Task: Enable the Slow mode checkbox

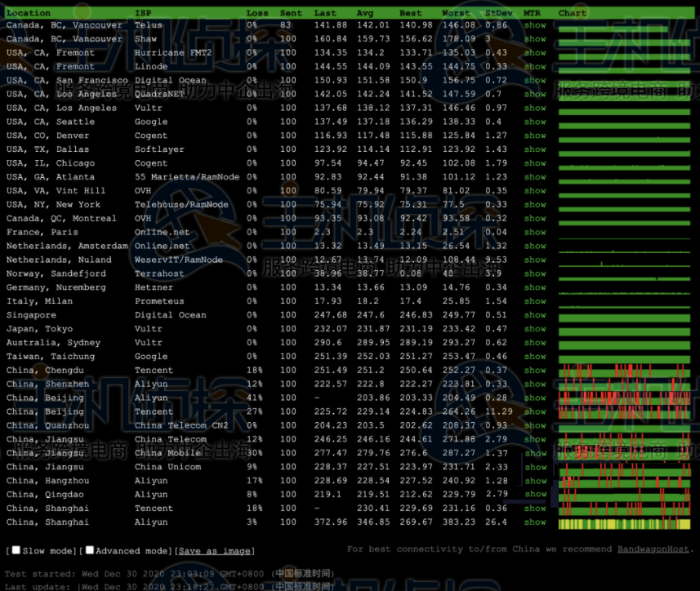Action: pos(16,550)
